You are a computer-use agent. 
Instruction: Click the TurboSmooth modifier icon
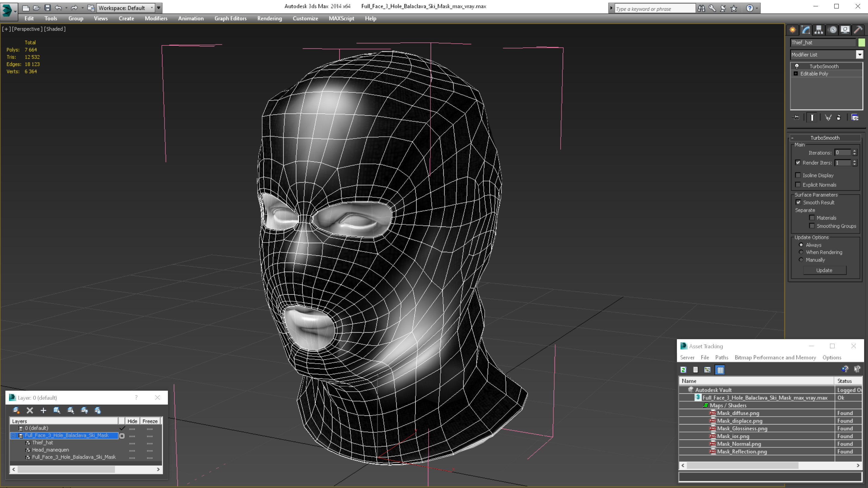tap(797, 66)
